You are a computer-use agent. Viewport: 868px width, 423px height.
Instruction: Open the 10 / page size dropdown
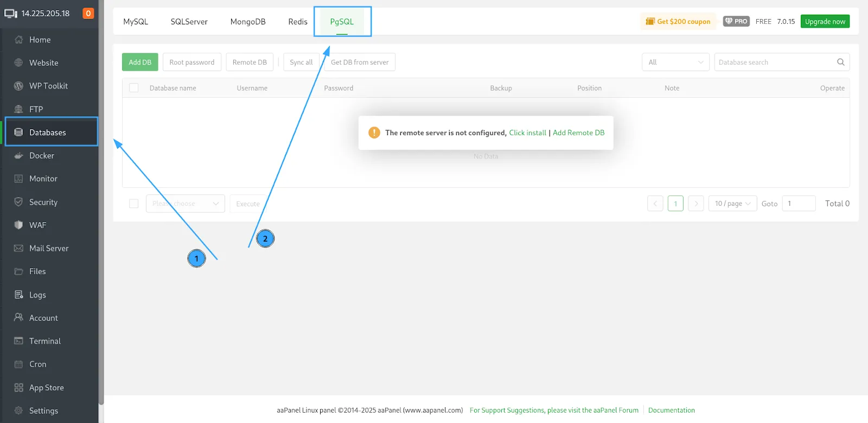[732, 204]
